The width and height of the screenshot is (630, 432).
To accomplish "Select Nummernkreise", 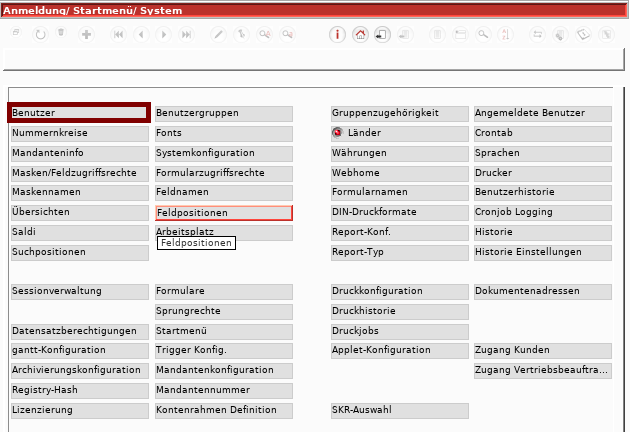I will [x=80, y=133].
